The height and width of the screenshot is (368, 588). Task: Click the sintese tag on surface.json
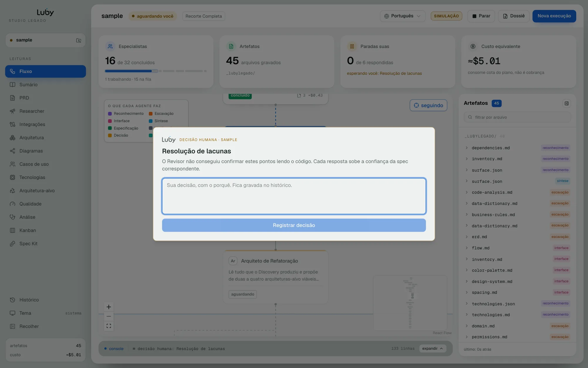pyautogui.click(x=562, y=181)
